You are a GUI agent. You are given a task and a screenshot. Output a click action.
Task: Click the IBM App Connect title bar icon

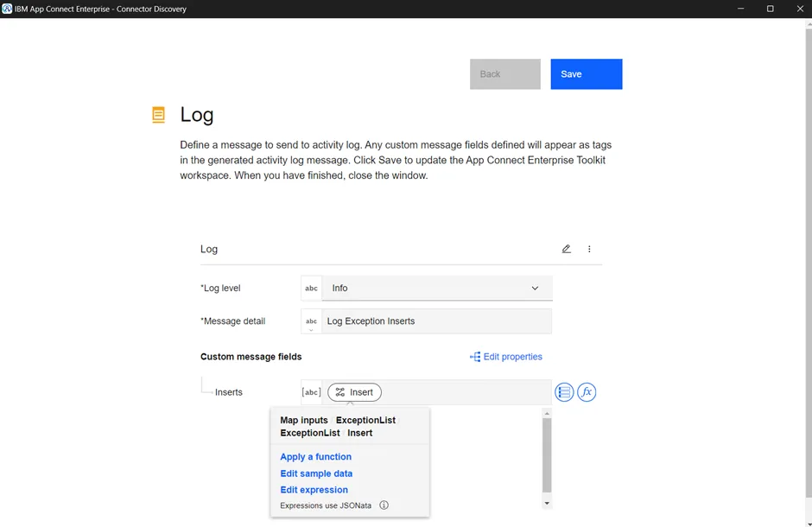tap(7, 9)
